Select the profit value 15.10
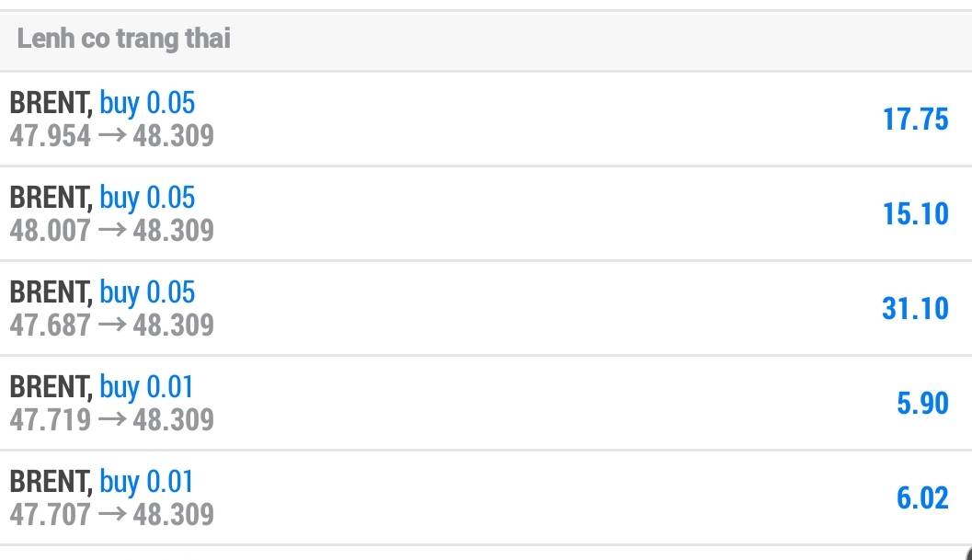The height and width of the screenshot is (560, 972). [x=915, y=214]
